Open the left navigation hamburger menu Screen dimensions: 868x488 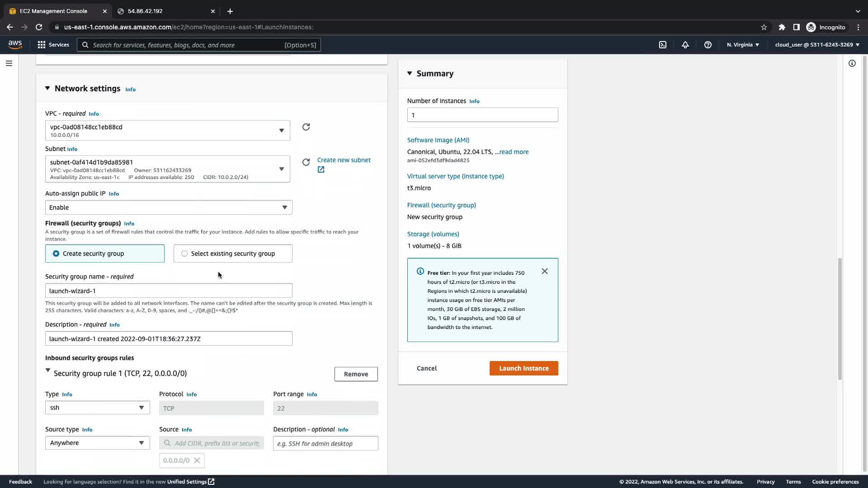pos(9,63)
